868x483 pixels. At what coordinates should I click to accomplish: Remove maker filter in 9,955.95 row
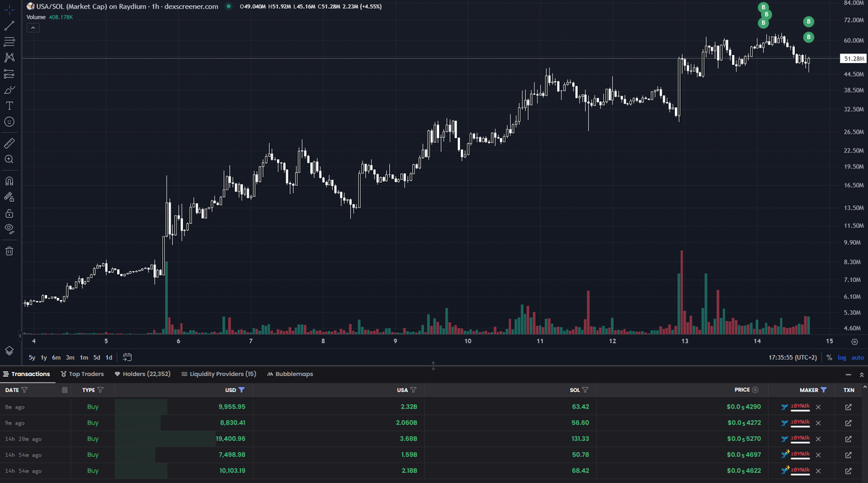point(818,407)
